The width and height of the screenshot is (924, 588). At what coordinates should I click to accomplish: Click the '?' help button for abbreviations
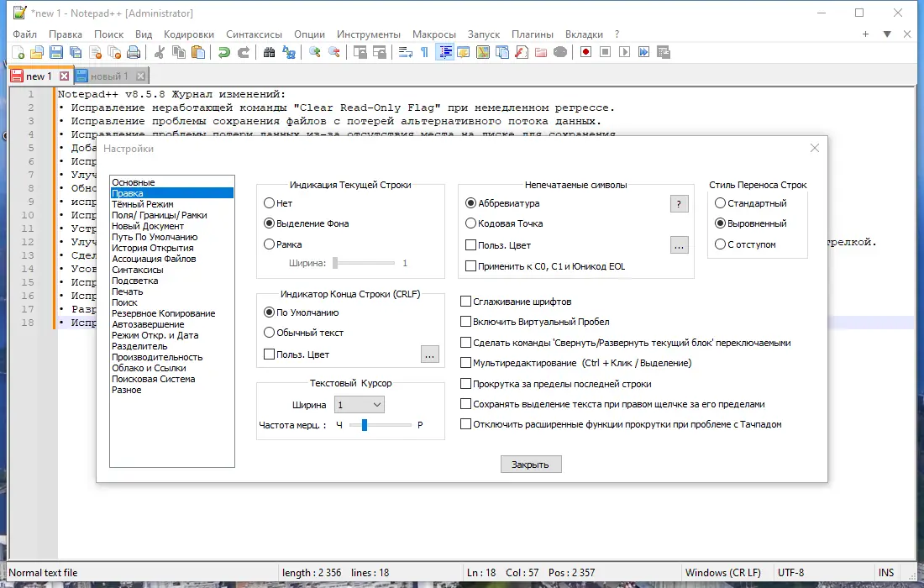[679, 204]
